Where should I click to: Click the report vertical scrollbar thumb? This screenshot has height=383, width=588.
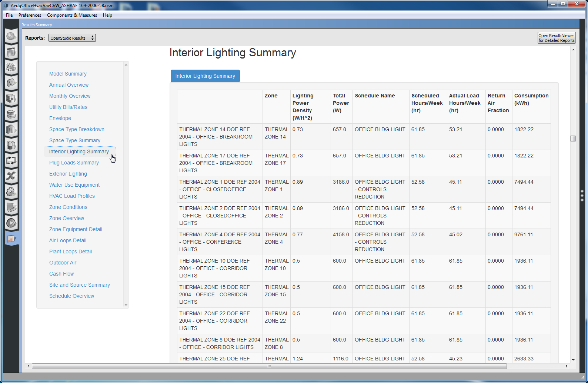(573, 138)
